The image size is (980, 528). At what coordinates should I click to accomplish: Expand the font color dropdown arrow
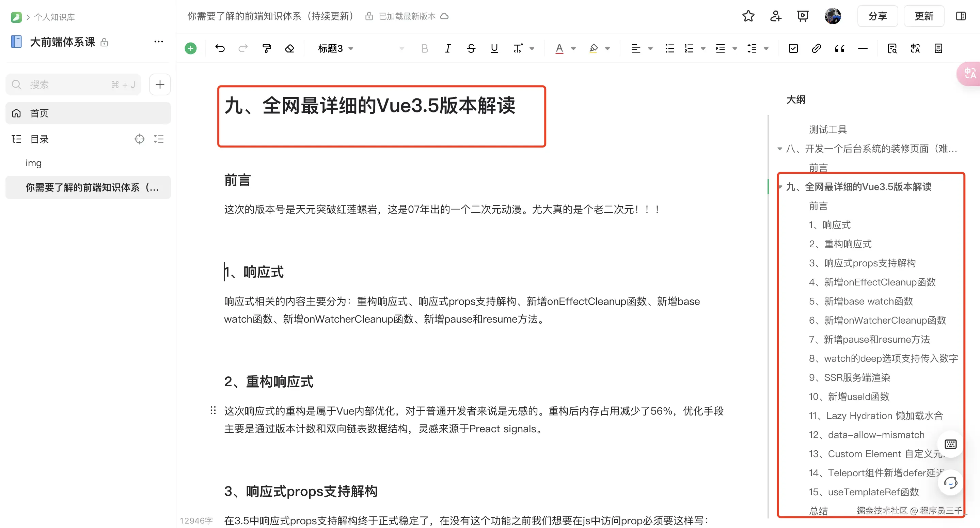coord(573,48)
